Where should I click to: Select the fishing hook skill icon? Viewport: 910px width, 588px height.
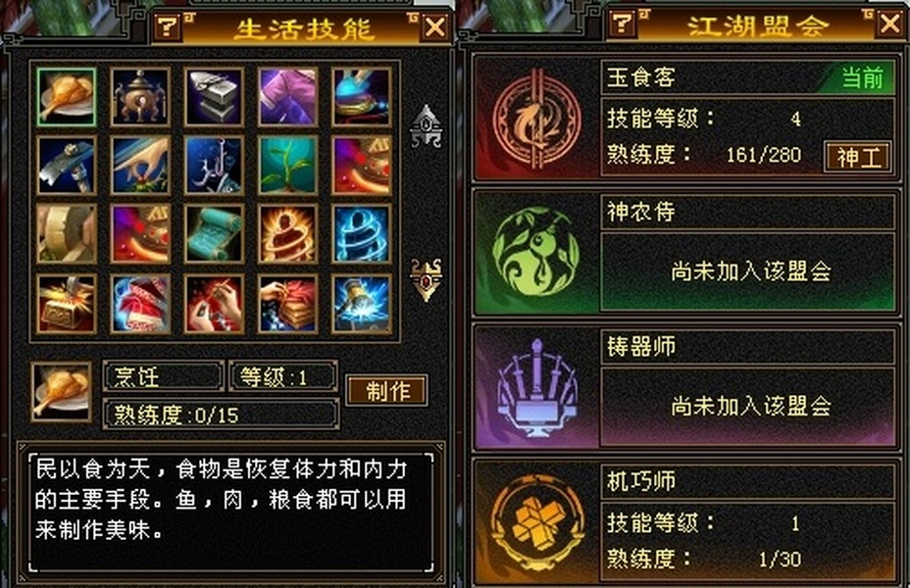[214, 166]
